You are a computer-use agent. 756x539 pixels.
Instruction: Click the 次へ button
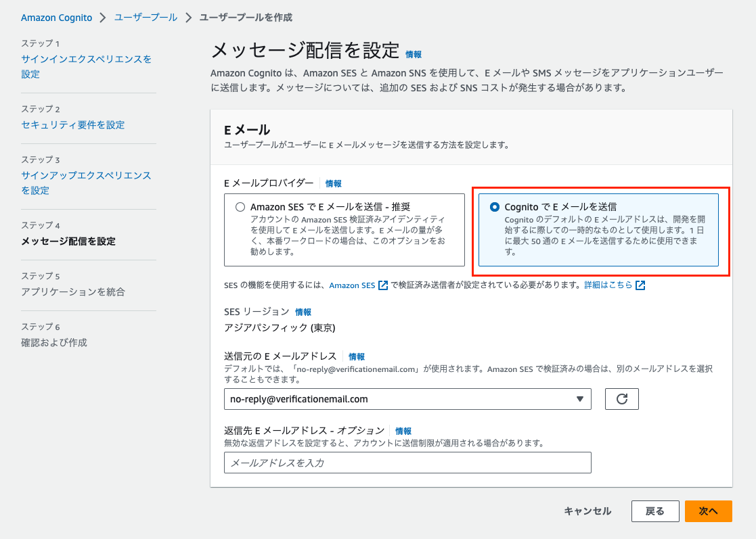coord(708,511)
